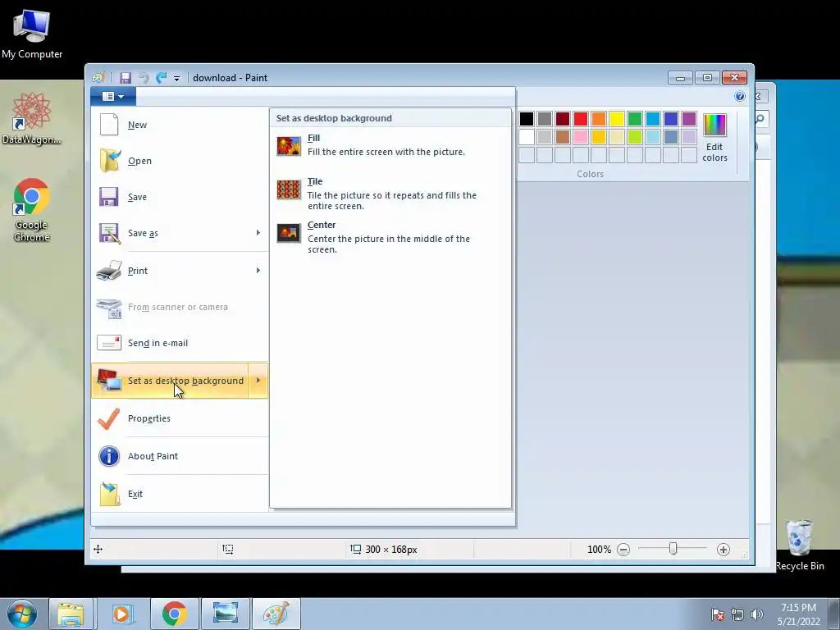Select Send in e-mail menu item
Image resolution: width=840 pixels, height=630 pixels.
(x=180, y=343)
